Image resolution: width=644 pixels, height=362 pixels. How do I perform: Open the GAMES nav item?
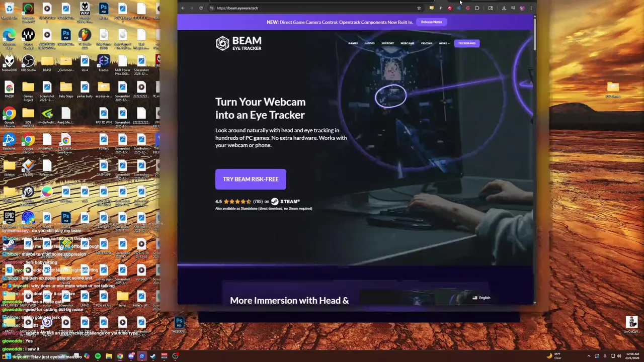353,43
